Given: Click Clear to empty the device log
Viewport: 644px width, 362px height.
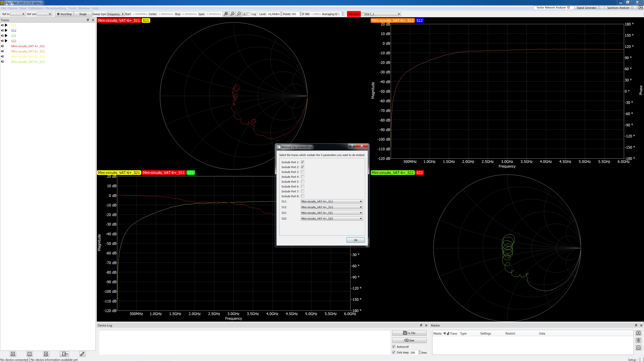Looking at the screenshot, I should [x=409, y=340].
